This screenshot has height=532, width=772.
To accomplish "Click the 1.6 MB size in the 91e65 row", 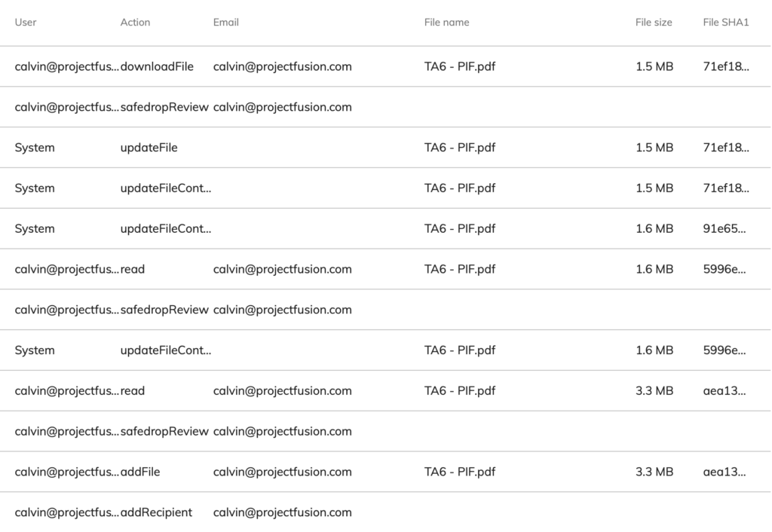I will (654, 229).
